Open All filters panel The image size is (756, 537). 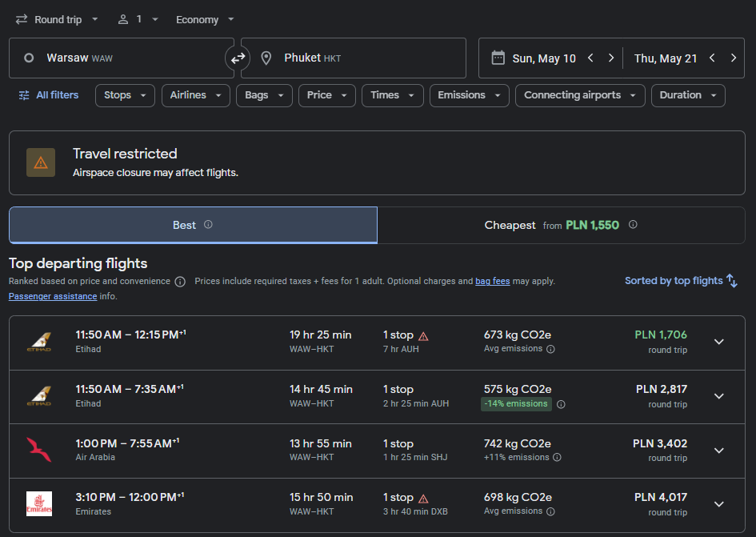pyautogui.click(x=48, y=95)
